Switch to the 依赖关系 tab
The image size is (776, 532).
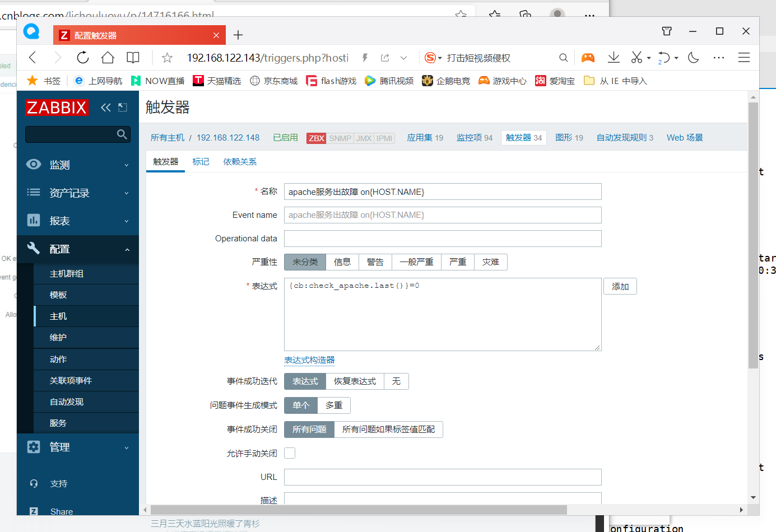[x=240, y=162]
